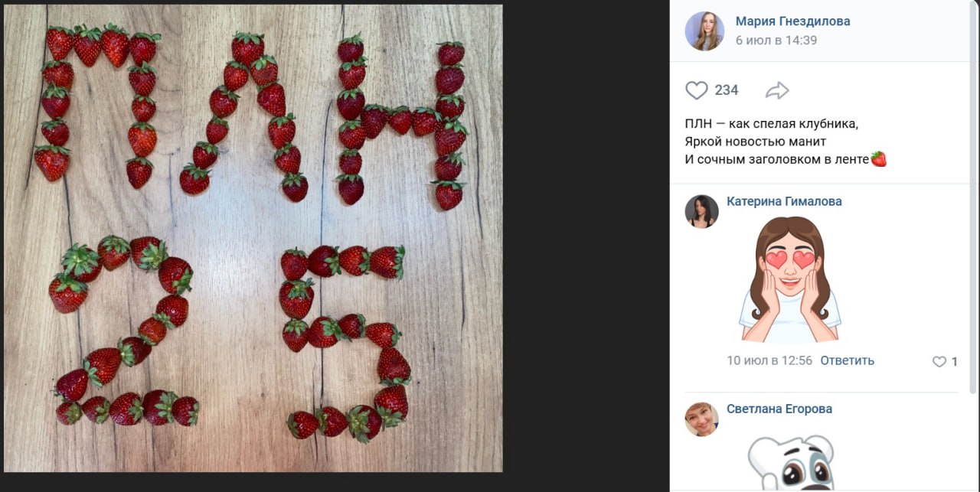Click the white dog sticker
The width and height of the screenshot is (980, 492).
791,461
